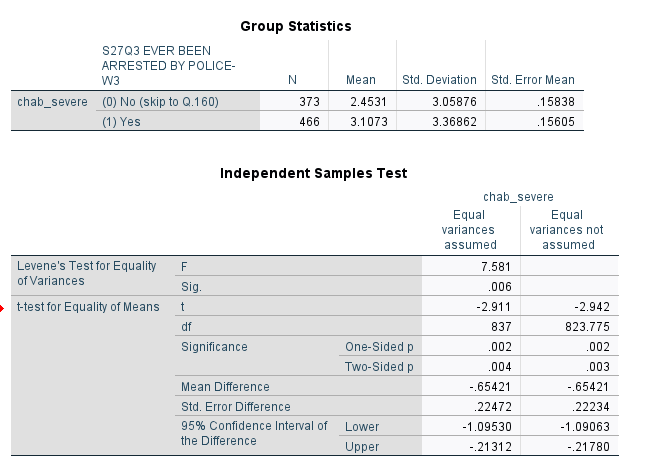Image resolution: width=647 pixels, height=473 pixels.
Task: Click the chab_severe row label in Group Statistics
Action: [52, 102]
